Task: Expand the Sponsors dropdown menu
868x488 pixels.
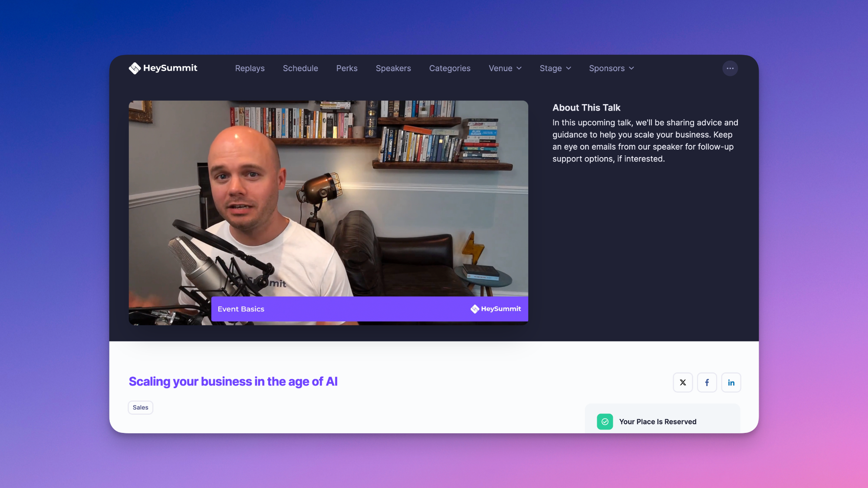Action: [611, 68]
